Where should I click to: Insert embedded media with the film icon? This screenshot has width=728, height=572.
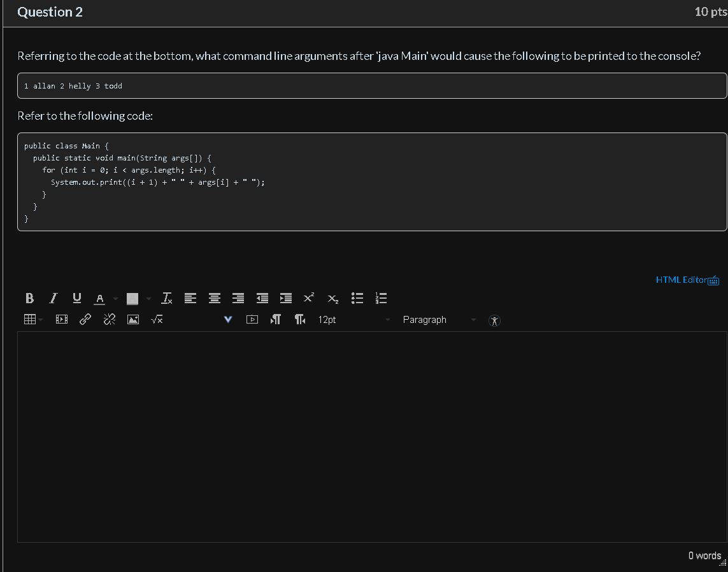click(x=62, y=319)
